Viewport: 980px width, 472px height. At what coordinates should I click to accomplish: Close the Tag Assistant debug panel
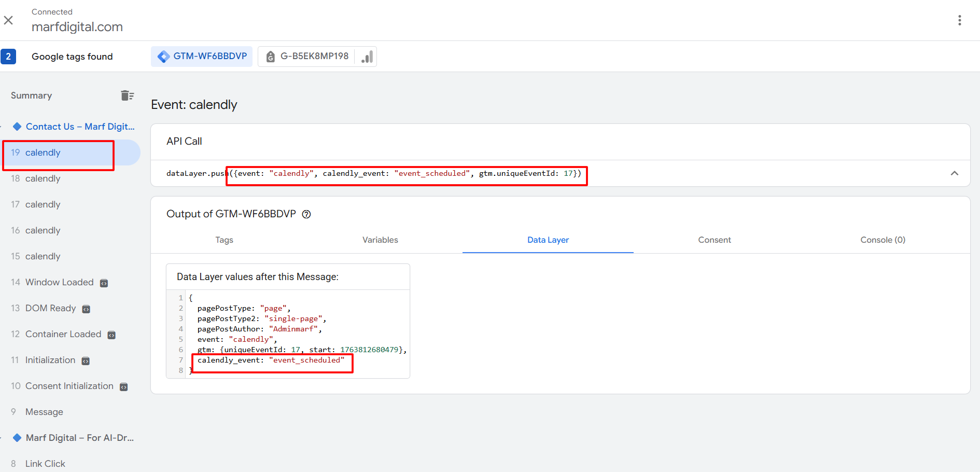[8, 20]
